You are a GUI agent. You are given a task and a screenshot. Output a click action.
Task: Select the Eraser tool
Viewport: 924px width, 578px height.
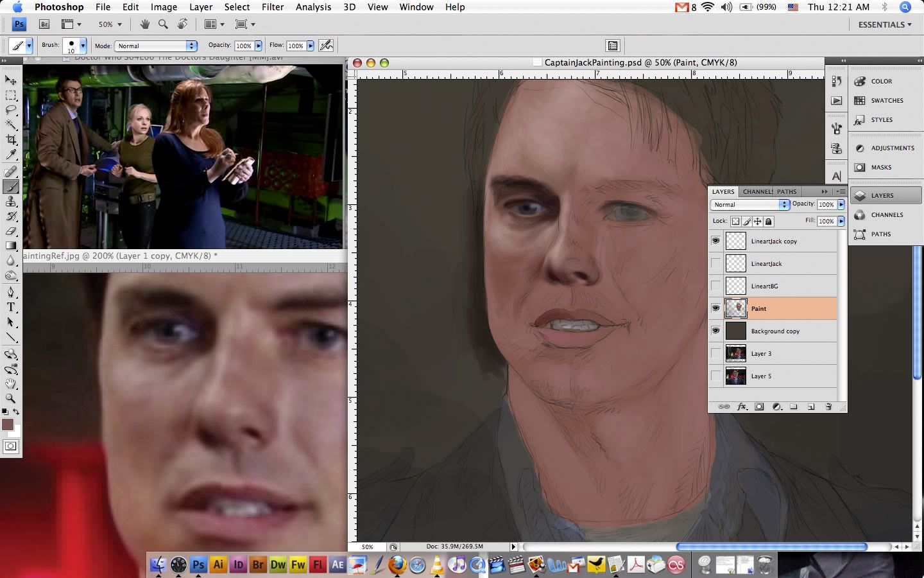(11, 231)
